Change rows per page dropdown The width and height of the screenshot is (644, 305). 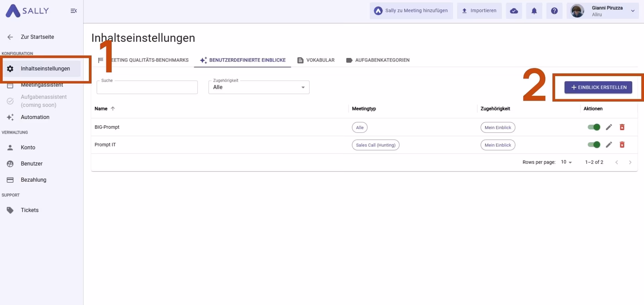[x=566, y=162]
